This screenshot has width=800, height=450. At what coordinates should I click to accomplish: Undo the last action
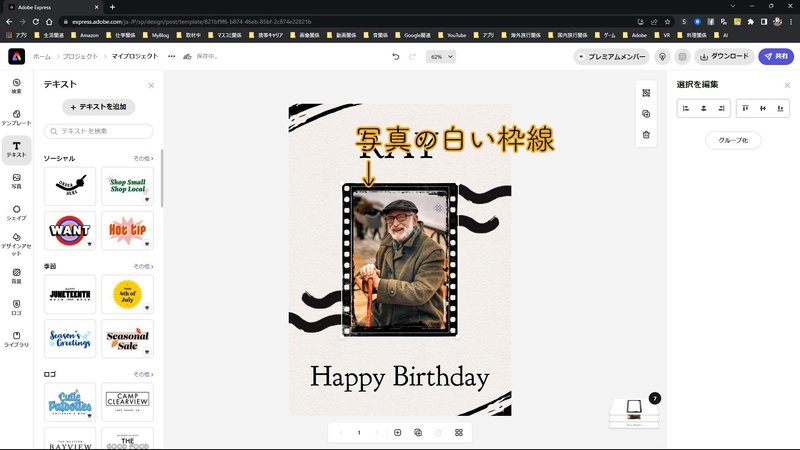395,57
